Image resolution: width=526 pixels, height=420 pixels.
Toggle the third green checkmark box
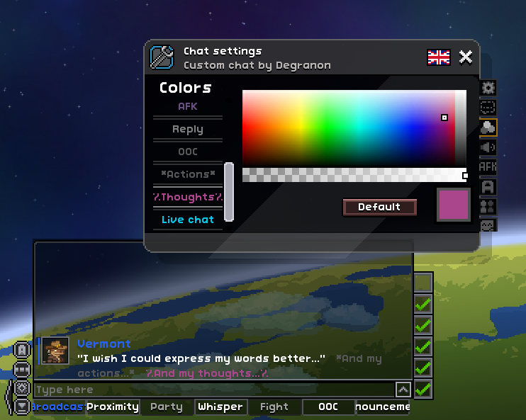pos(423,347)
